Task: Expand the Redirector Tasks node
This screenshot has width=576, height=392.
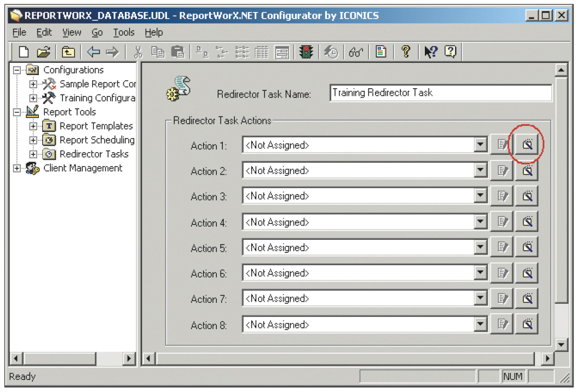Action: pos(33,154)
